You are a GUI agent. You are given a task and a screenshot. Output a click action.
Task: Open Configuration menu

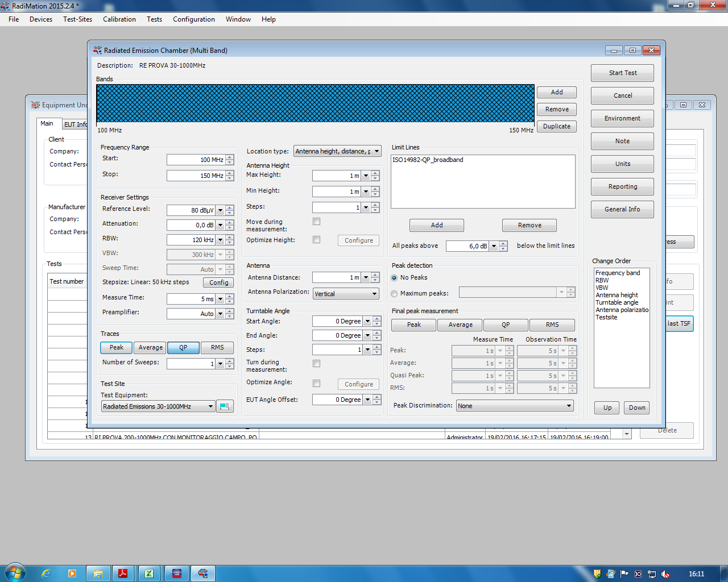pos(194,19)
